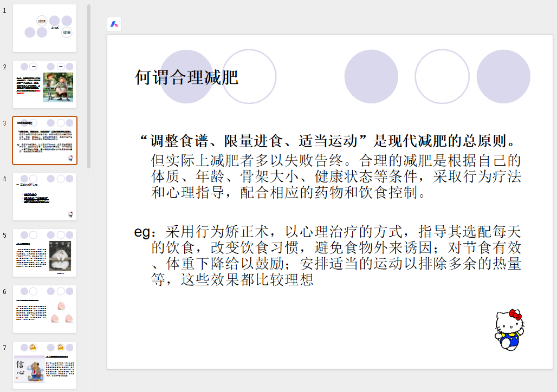This screenshot has height=392, width=557.
Task: Click the middle filled circle in the top row
Action: click(371, 76)
